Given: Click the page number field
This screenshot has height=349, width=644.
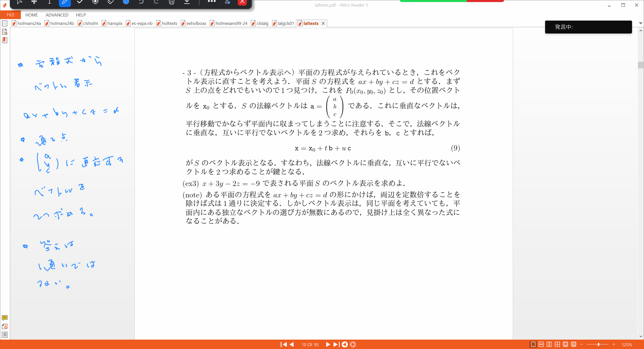Looking at the screenshot, I should [310, 345].
